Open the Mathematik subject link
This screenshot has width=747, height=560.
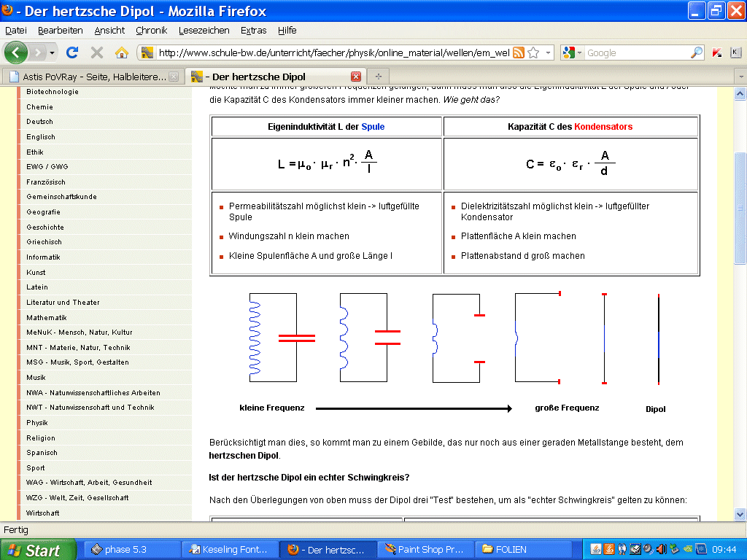47,318
